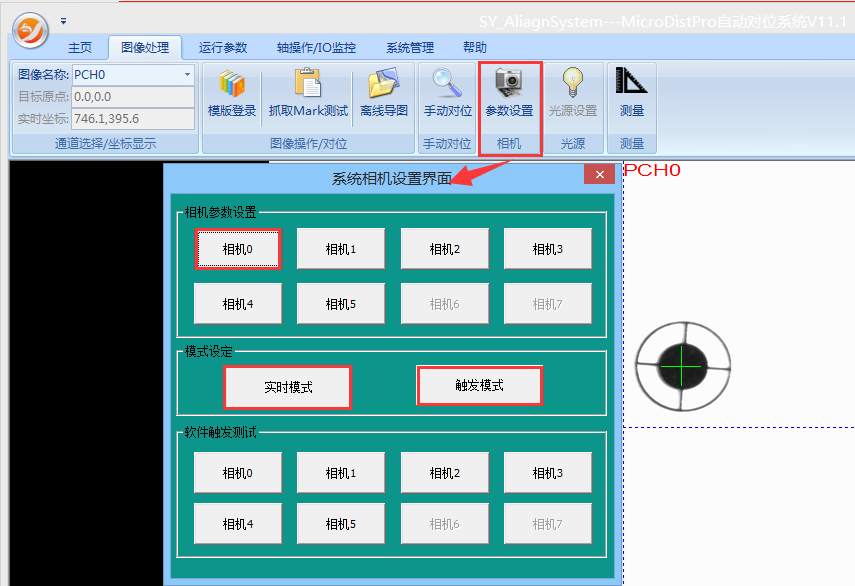Open the quick access toolbar arrow

coord(64,20)
